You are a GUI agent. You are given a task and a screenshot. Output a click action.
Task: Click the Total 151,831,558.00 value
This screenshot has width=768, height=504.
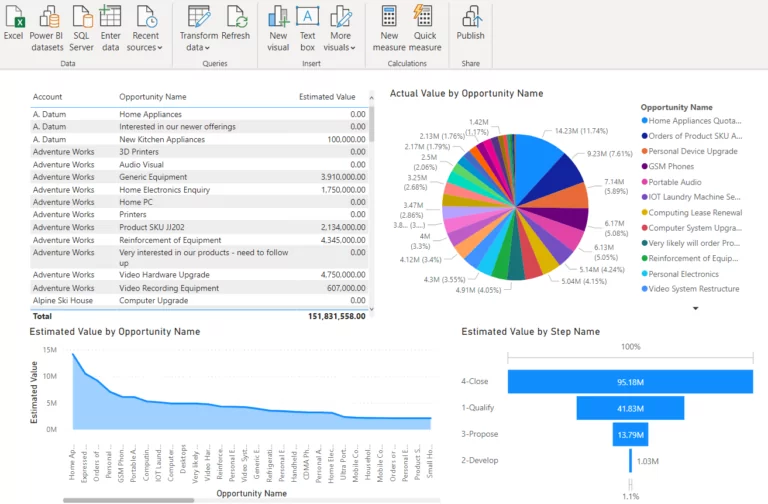tap(336, 316)
